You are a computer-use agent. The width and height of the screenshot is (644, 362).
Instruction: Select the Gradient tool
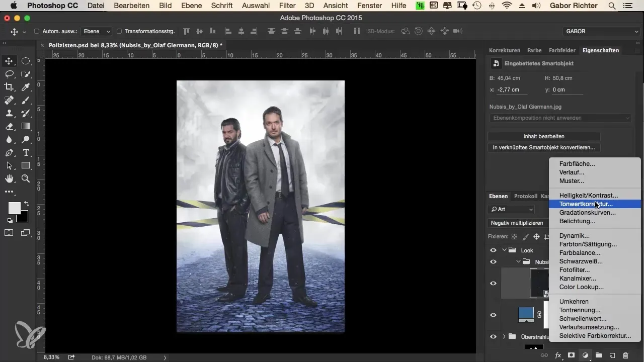pyautogui.click(x=26, y=126)
